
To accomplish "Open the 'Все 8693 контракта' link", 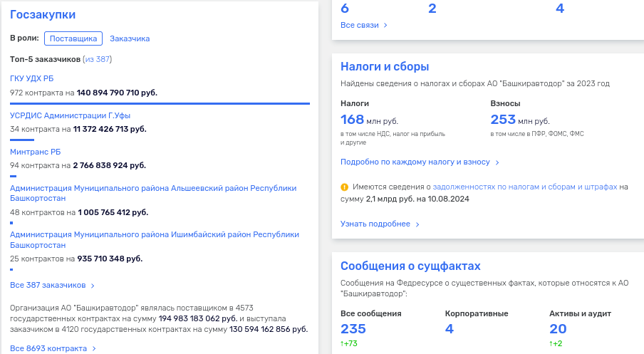I will [48, 348].
